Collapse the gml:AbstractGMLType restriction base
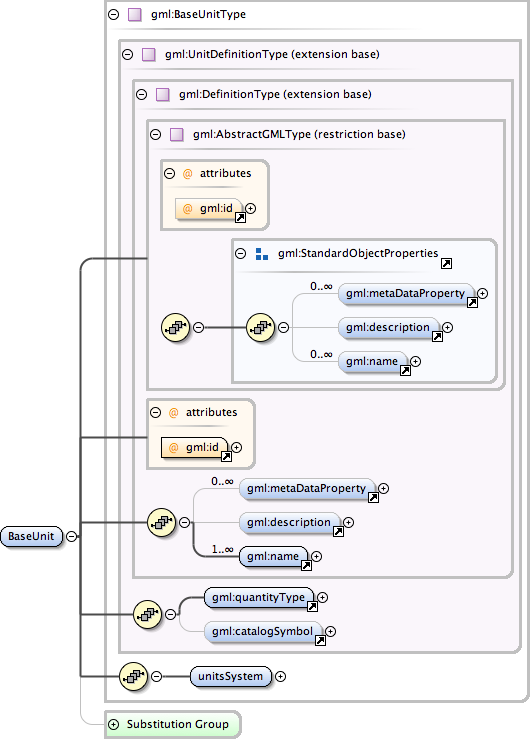This screenshot has width=530, height=741. coord(155,135)
